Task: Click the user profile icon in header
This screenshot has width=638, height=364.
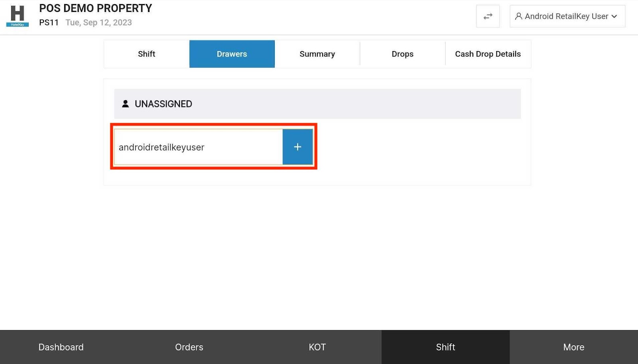Action: click(x=518, y=16)
